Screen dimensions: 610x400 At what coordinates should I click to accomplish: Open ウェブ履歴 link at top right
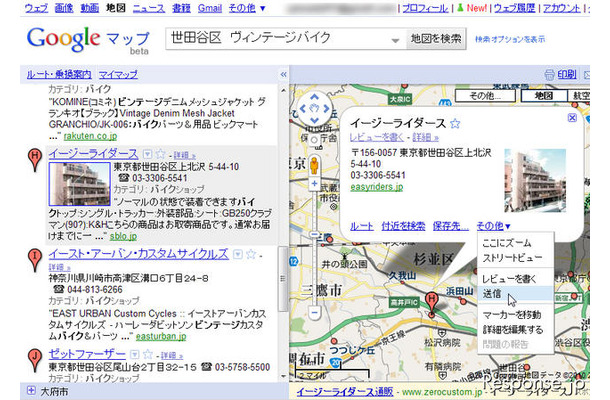[x=515, y=8]
